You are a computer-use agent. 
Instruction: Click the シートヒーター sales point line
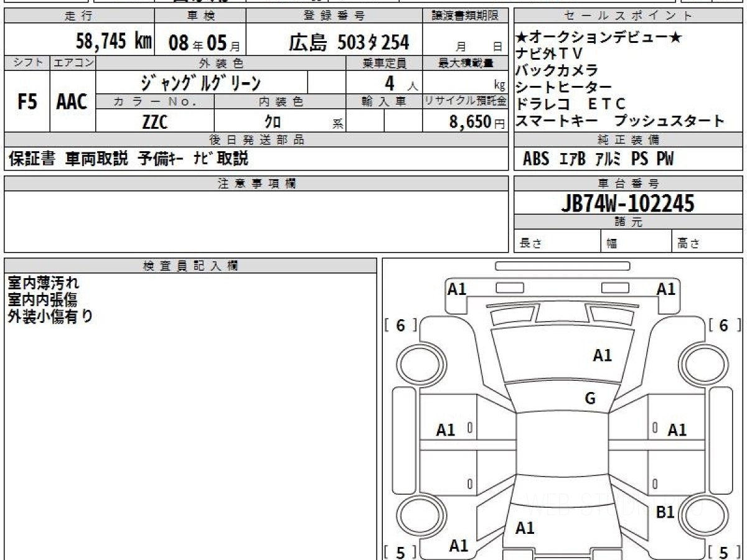tap(564, 88)
